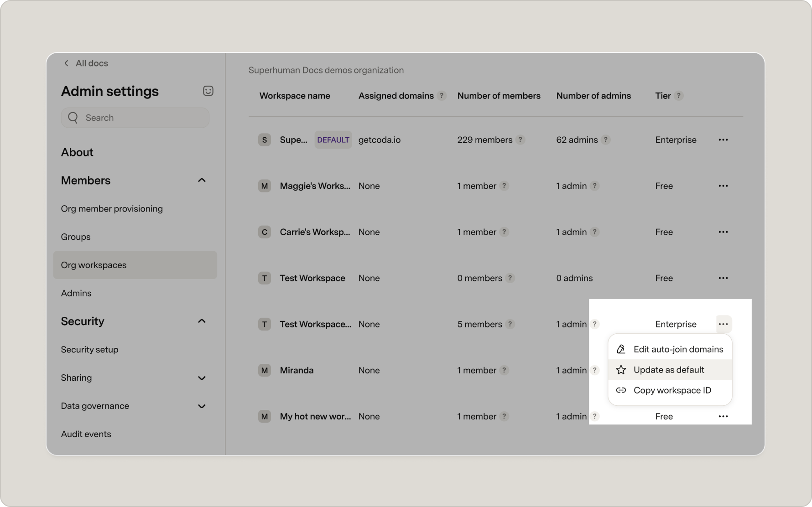Click the M avatar for Miranda workspace

(x=265, y=370)
